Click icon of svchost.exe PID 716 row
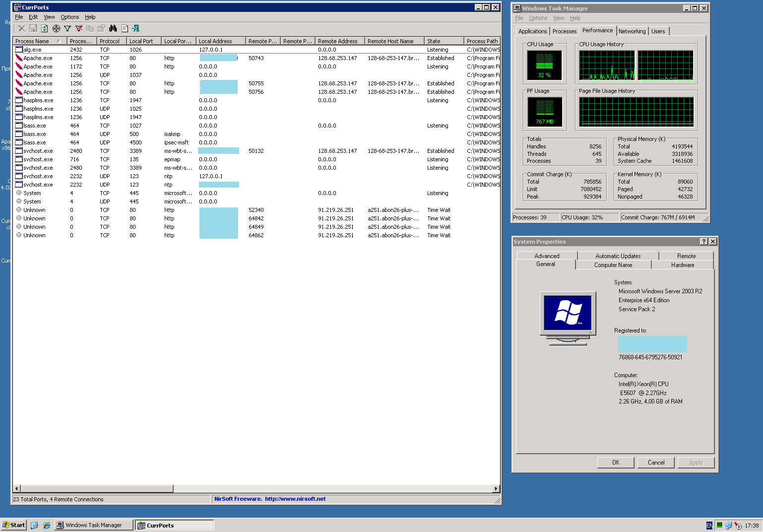Screen dimensions: 763x532 click(x=19, y=159)
